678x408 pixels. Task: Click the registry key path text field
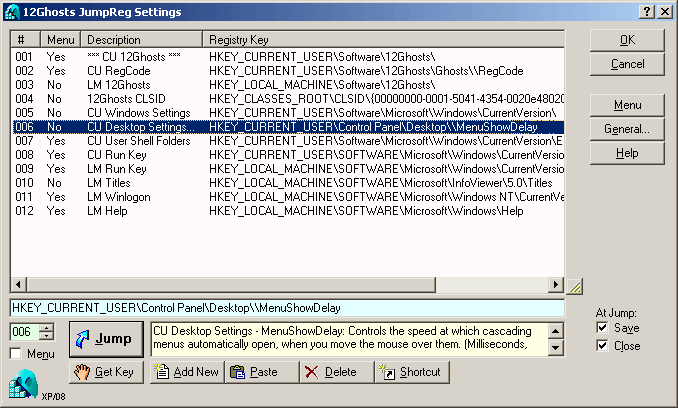[x=287, y=308]
